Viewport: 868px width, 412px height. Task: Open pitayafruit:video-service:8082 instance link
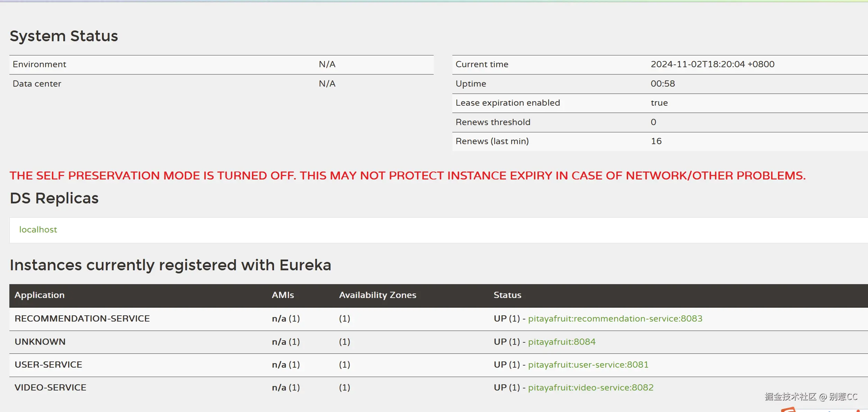(590, 388)
